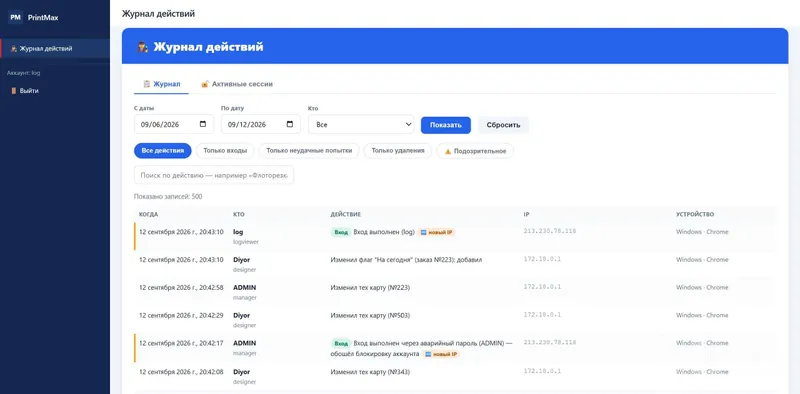The width and height of the screenshot is (800, 394).
Task: Select the Только удаления filter chip
Action: pos(398,151)
